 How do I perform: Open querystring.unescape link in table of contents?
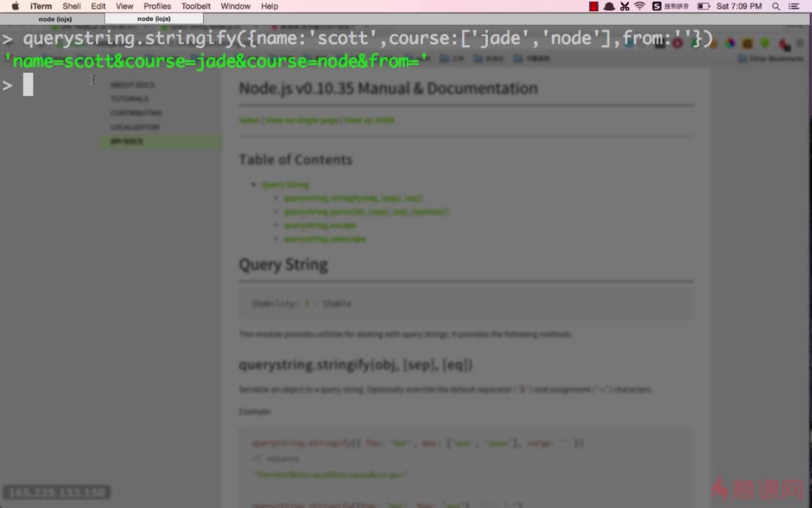(325, 239)
